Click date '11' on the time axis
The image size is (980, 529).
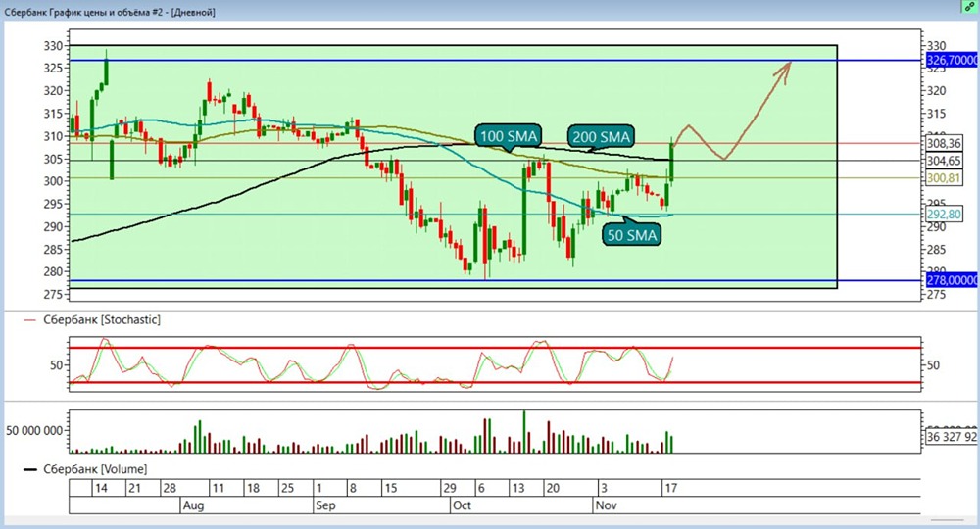pyautogui.click(x=218, y=488)
